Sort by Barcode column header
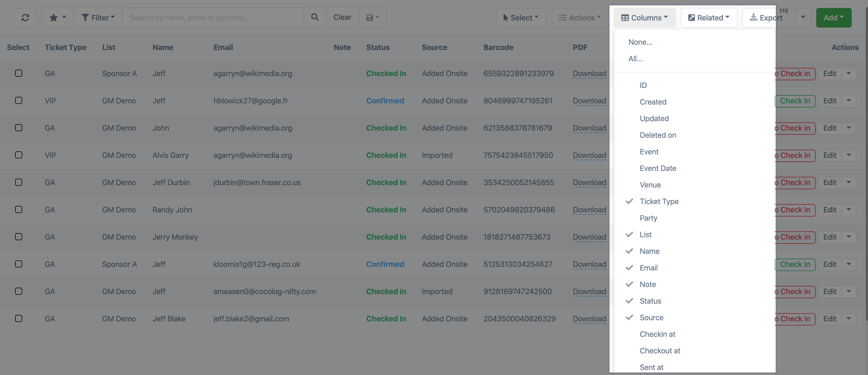Image resolution: width=868 pixels, height=375 pixels. (498, 48)
